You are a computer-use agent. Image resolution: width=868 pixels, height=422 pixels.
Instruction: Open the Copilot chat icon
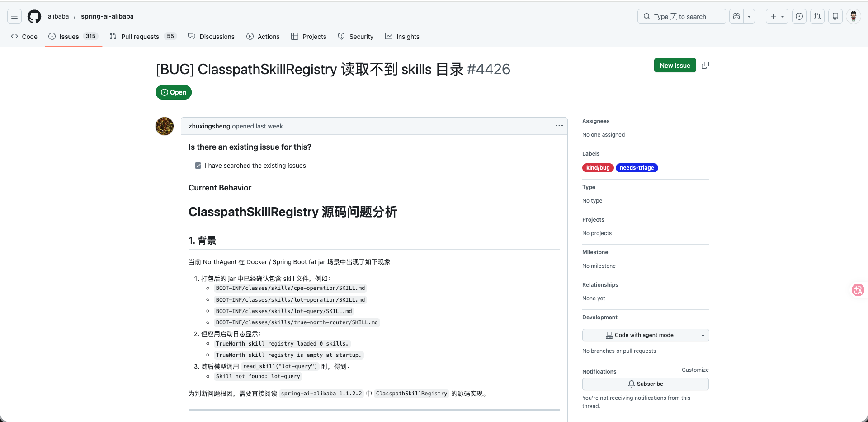point(736,17)
